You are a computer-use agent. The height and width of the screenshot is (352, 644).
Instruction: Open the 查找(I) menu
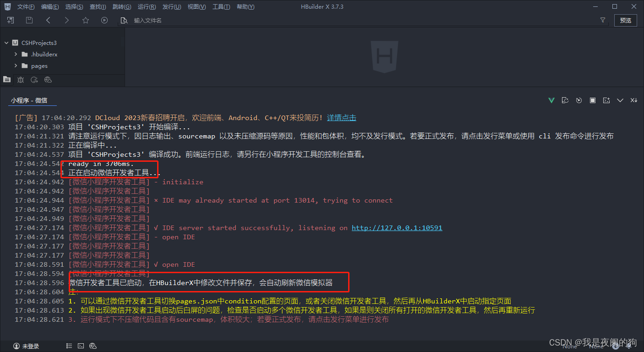pos(98,7)
